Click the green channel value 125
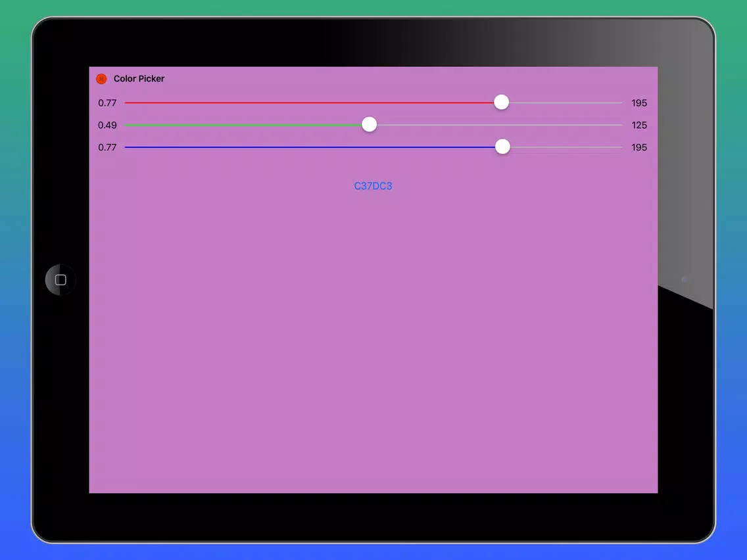 (639, 126)
